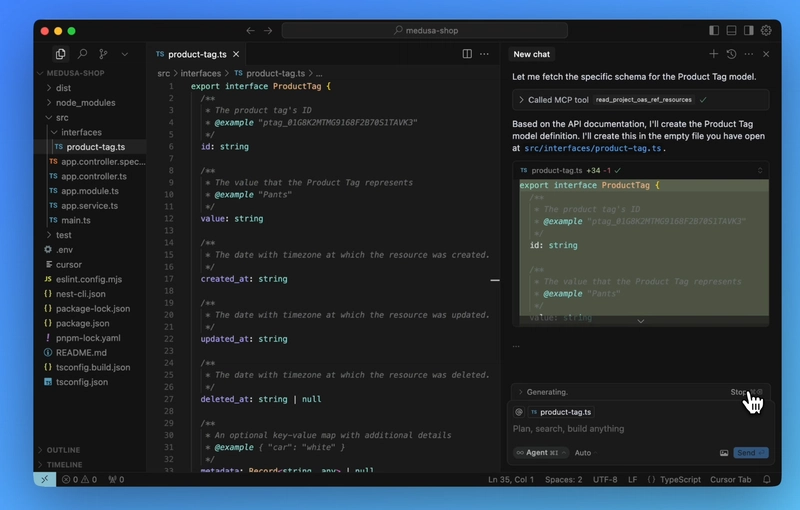The image size is (800, 510).
Task: Open the Search view icon
Action: pos(82,54)
